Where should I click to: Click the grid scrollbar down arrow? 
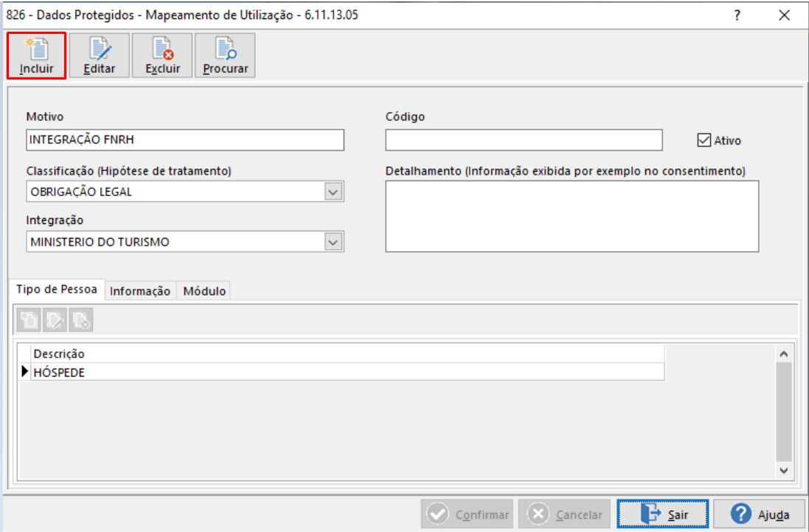(x=784, y=470)
